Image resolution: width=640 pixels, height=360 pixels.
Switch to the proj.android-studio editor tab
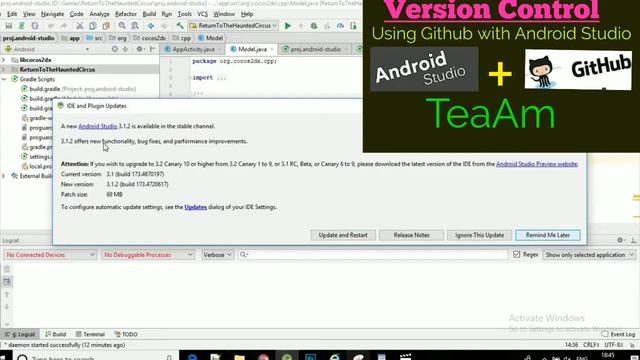point(315,49)
